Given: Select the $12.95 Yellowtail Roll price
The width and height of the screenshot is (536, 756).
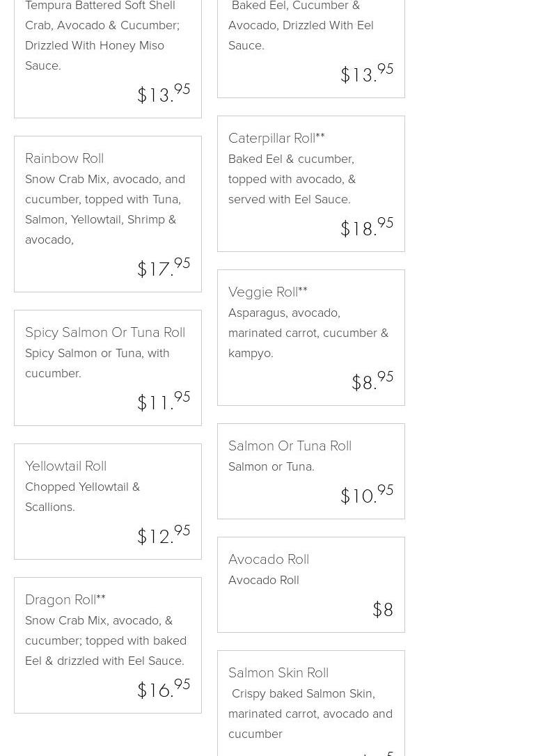Looking at the screenshot, I should [164, 535].
